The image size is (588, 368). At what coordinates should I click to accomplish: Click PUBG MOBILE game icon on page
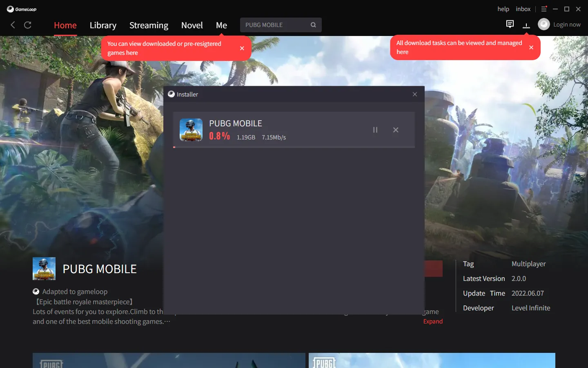[44, 269]
